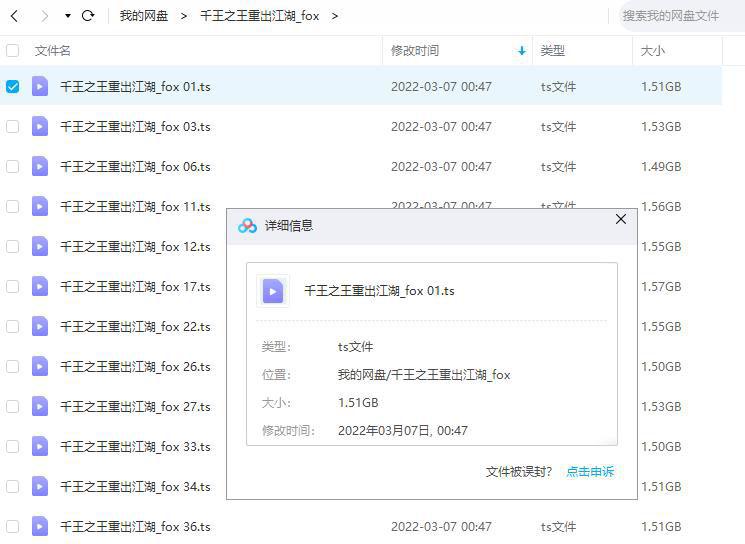Sort by 类型 column header
745x544 pixels.
pyautogui.click(x=553, y=50)
